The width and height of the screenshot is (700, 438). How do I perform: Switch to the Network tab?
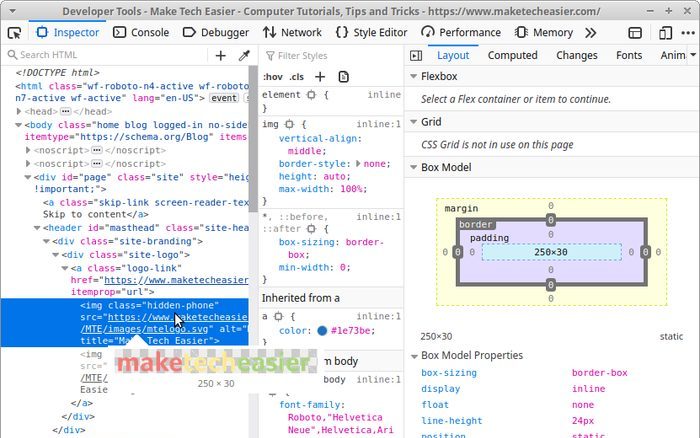292,33
